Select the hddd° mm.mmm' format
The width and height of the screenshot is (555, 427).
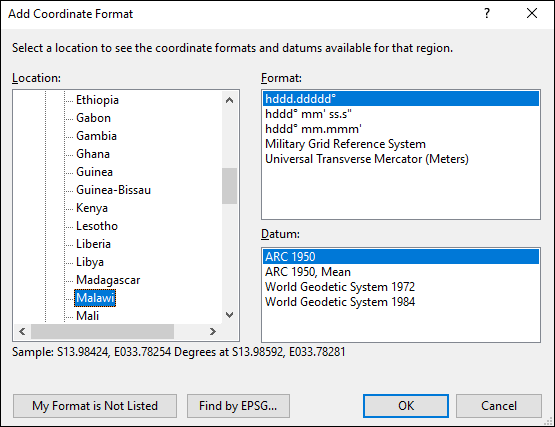click(401, 129)
